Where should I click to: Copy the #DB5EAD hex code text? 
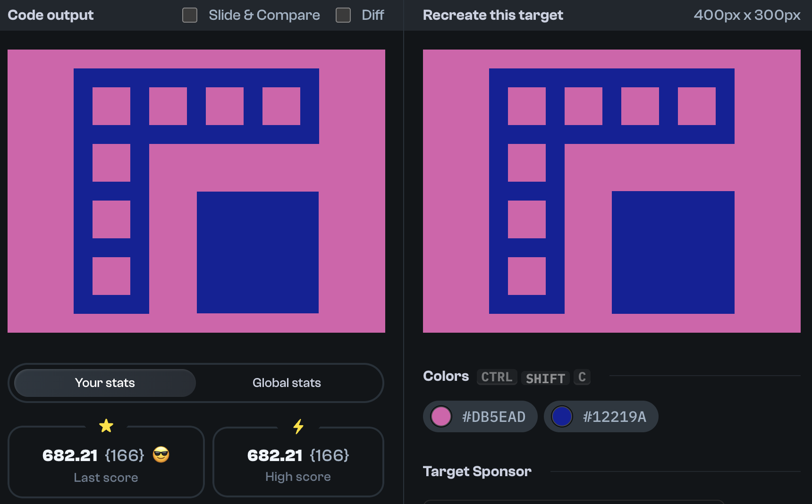(x=494, y=417)
